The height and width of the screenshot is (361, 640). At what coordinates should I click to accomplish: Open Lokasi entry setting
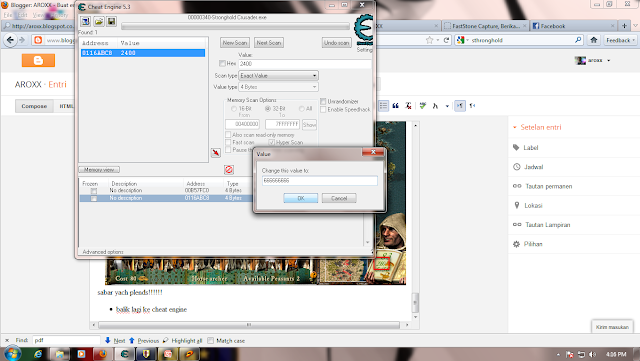tap(533, 205)
